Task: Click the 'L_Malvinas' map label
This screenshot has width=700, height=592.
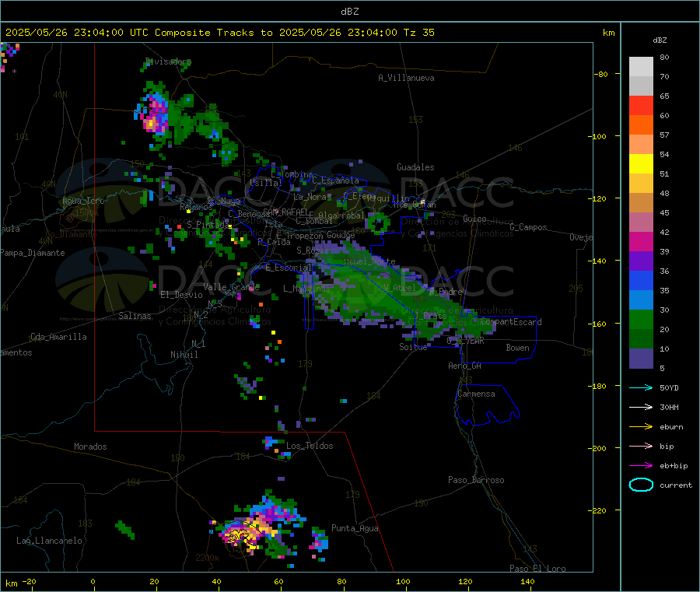Action: 306,289
